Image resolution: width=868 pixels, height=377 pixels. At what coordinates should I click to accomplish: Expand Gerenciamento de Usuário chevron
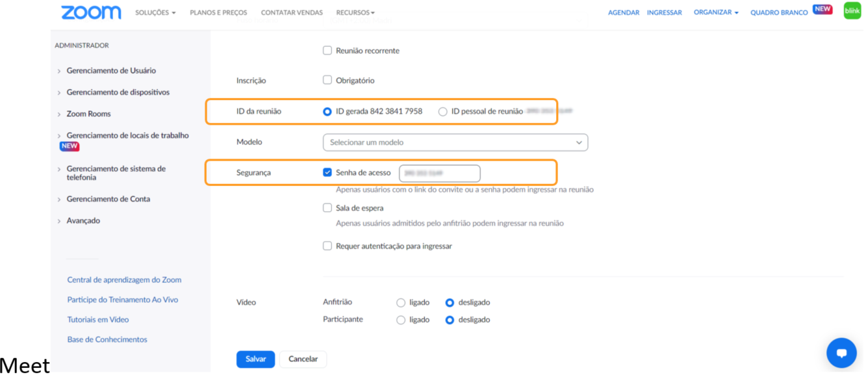59,71
